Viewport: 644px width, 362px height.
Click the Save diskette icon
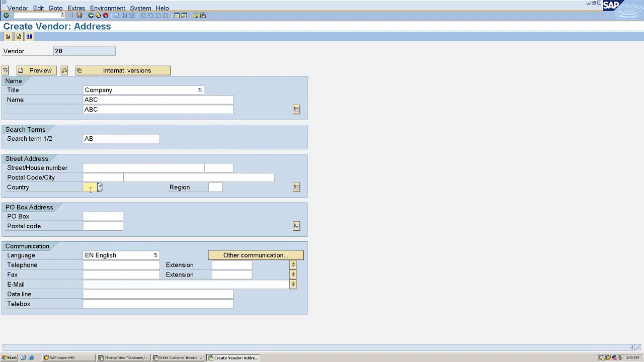79,16
